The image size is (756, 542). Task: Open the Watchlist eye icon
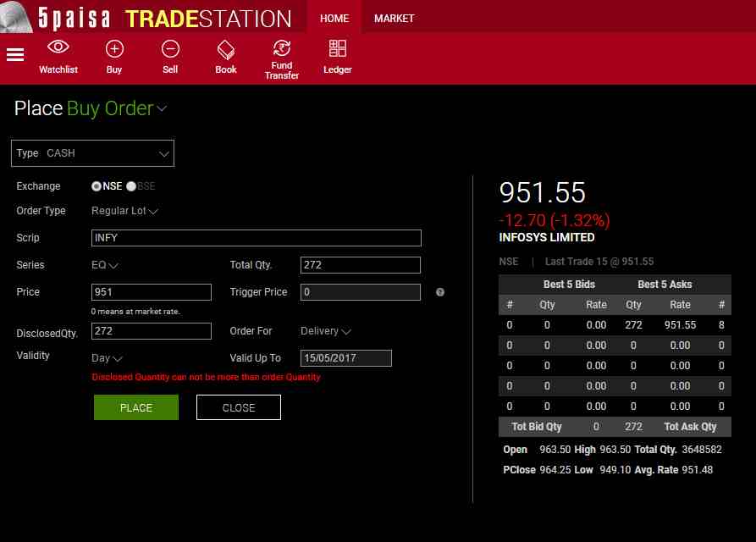pyautogui.click(x=58, y=48)
